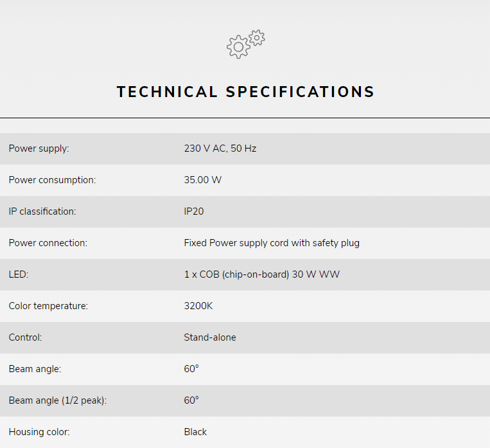Click the Color temperature label

pos(48,306)
